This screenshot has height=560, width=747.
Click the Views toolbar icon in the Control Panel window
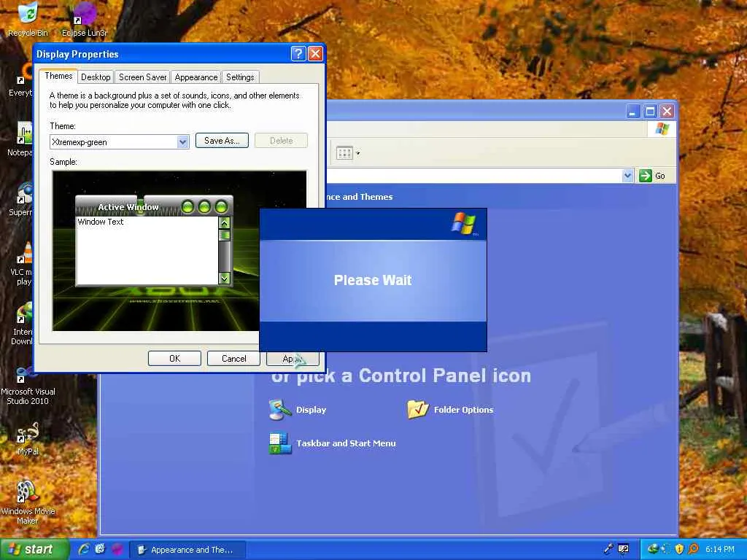[344, 153]
